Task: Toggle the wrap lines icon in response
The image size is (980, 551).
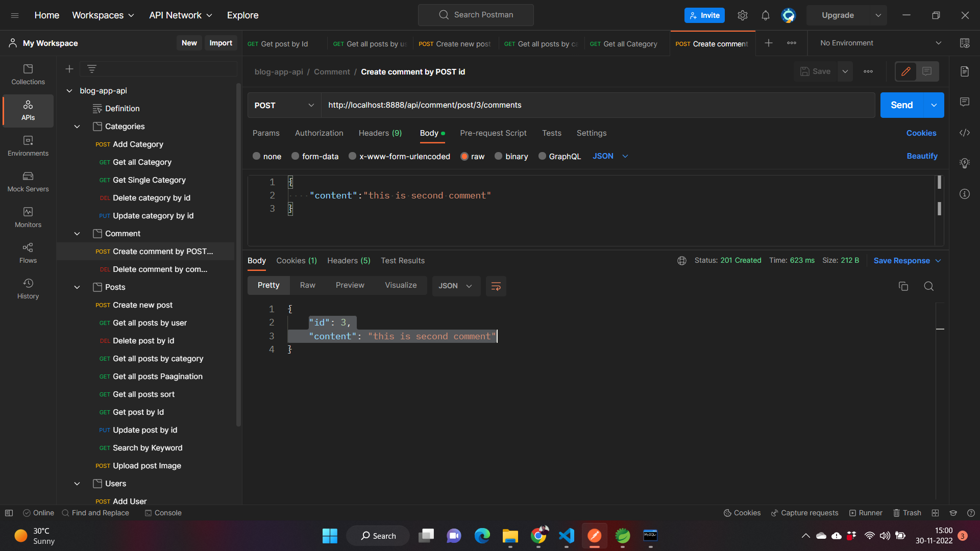Action: coord(496,286)
